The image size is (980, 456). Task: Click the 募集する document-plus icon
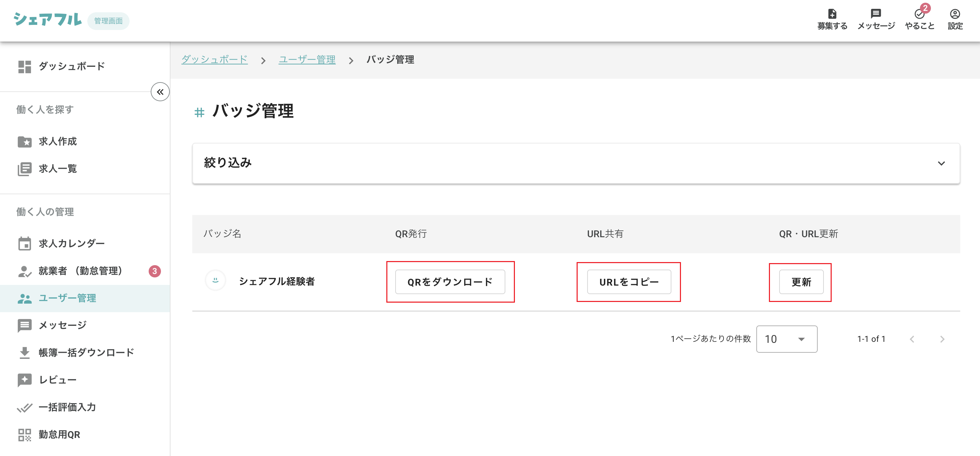[832, 14]
